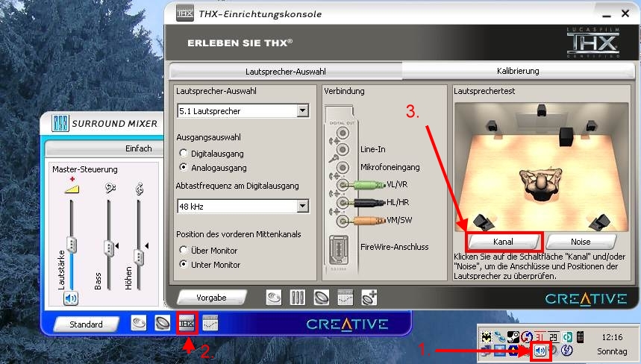Switch to the Kalibrierung tab

(517, 71)
